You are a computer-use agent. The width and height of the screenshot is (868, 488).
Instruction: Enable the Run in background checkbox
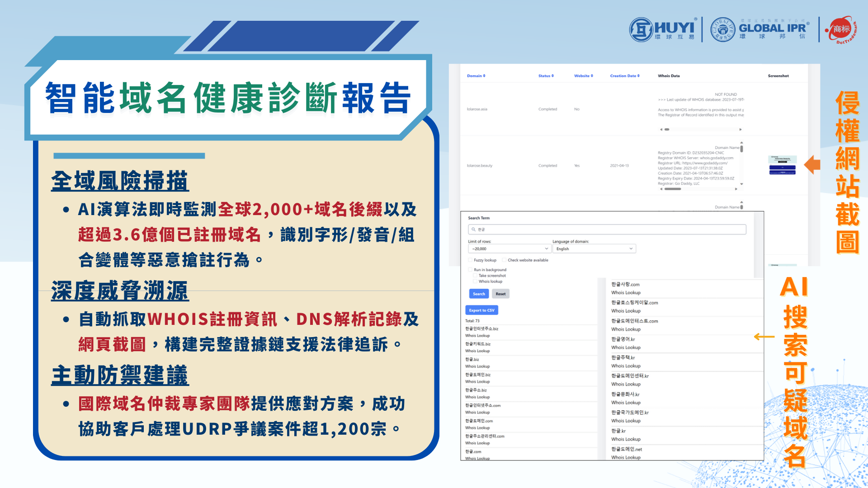470,270
